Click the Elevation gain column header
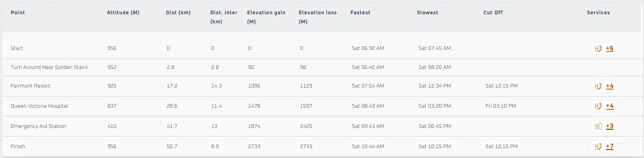 click(266, 17)
